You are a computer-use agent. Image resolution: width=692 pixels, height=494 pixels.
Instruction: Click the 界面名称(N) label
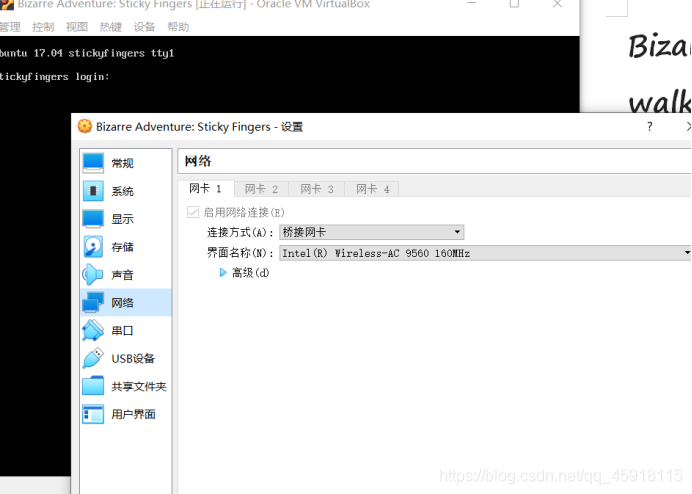(240, 253)
